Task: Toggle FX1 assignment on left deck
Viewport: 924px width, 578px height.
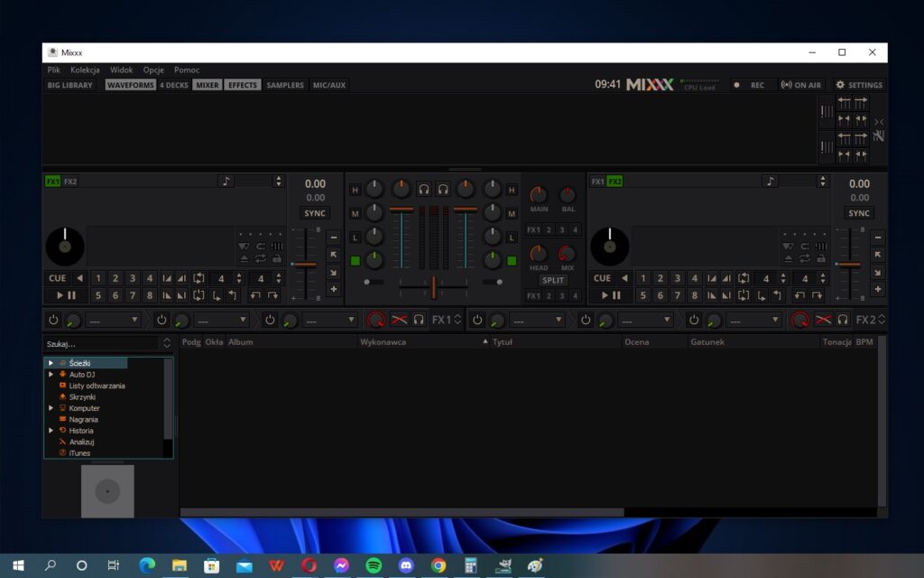Action: click(x=52, y=181)
